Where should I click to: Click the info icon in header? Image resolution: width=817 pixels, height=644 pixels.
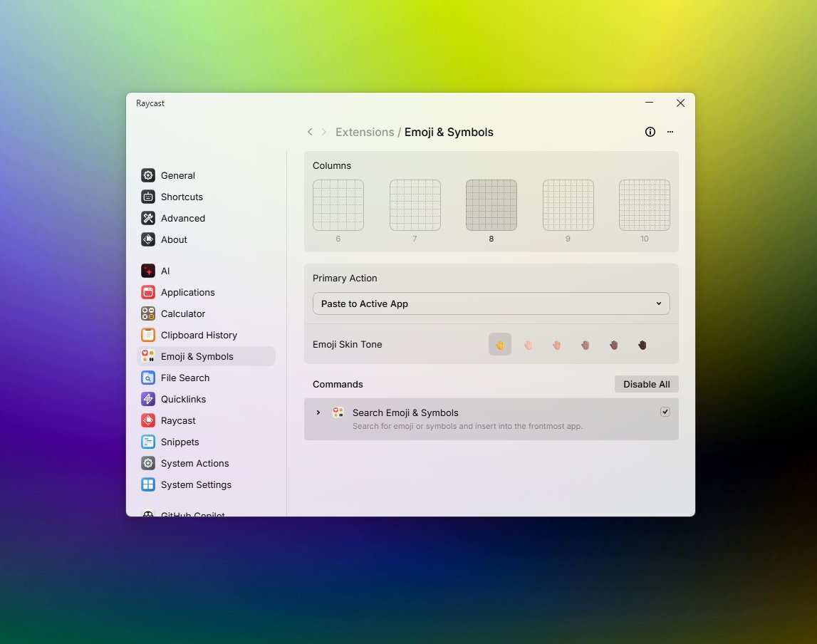(650, 132)
